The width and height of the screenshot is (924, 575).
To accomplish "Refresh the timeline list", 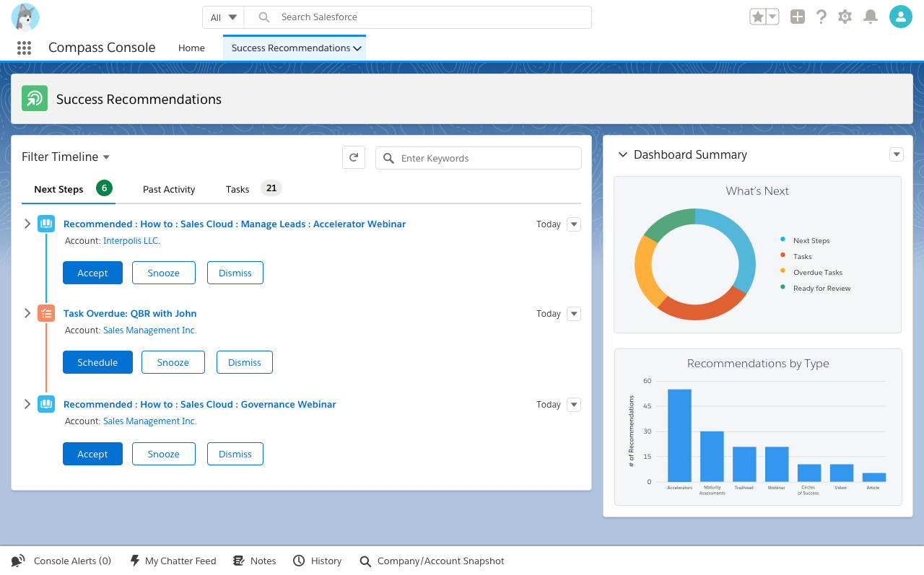I will point(354,158).
